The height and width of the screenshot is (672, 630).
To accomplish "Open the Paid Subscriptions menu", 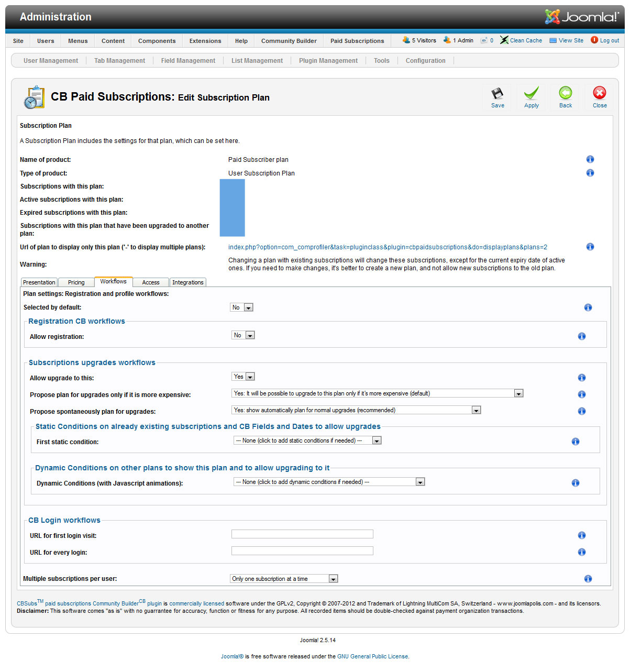I will [x=357, y=41].
